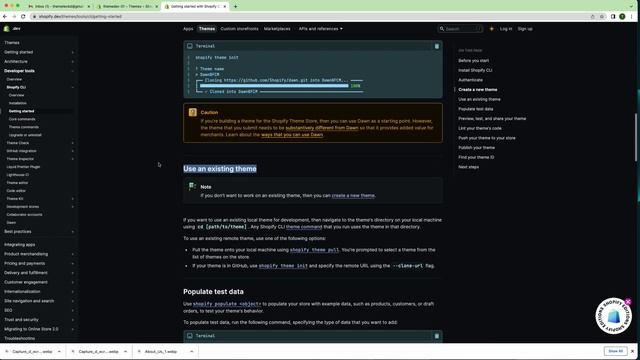Copy code from the lower Terminal block

pos(437,336)
